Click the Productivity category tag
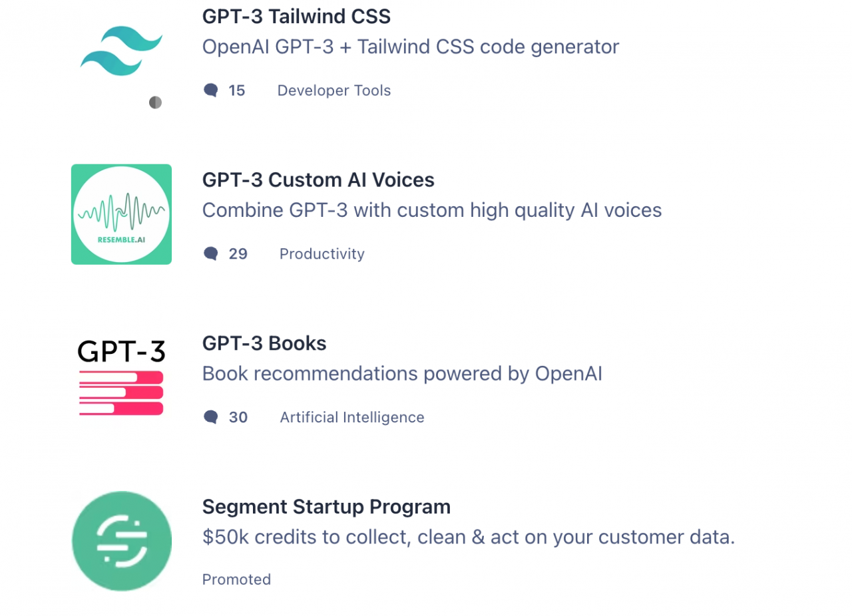The image size is (852, 616). [x=321, y=254]
